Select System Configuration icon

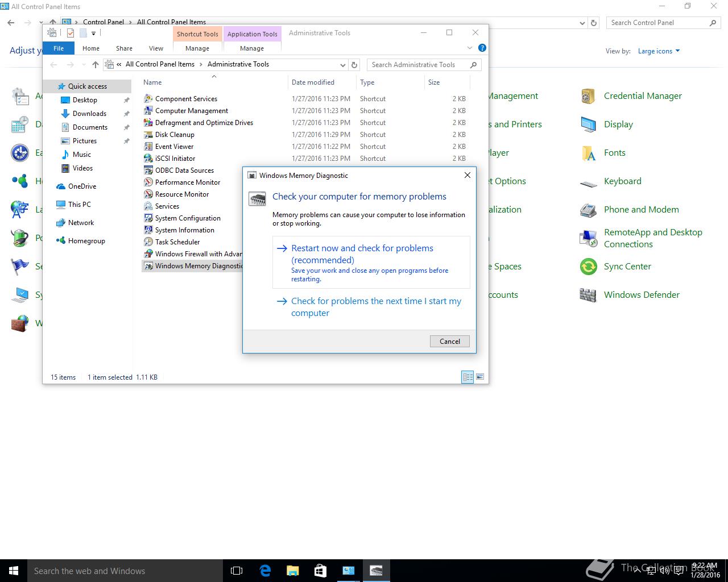click(x=148, y=218)
